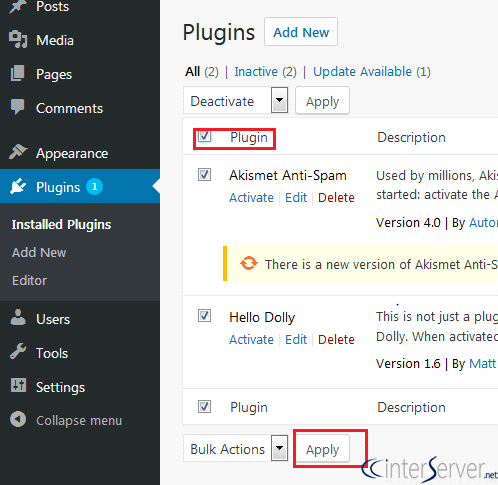This screenshot has height=485, width=498.
Task: Click the Posts pin icon
Action: [18, 6]
